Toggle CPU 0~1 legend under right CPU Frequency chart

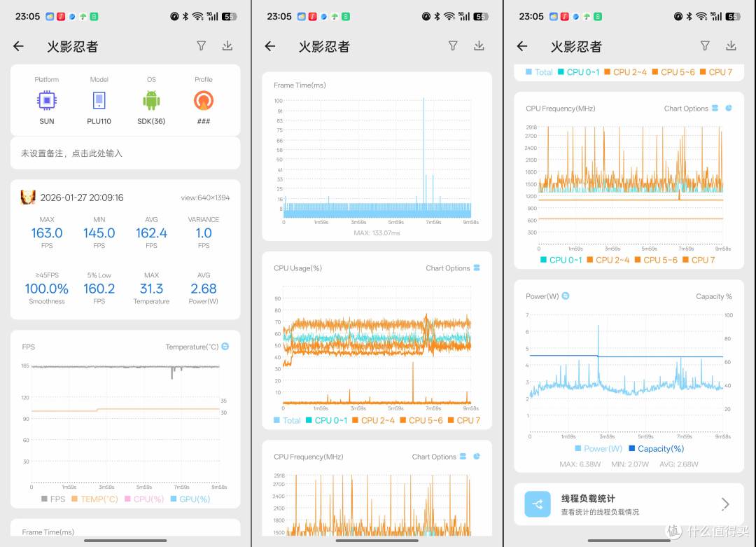tap(561, 260)
